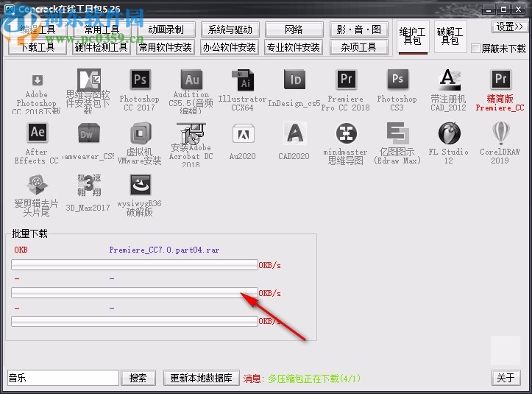
Task: Open 杂项工具 category
Action: (358, 47)
